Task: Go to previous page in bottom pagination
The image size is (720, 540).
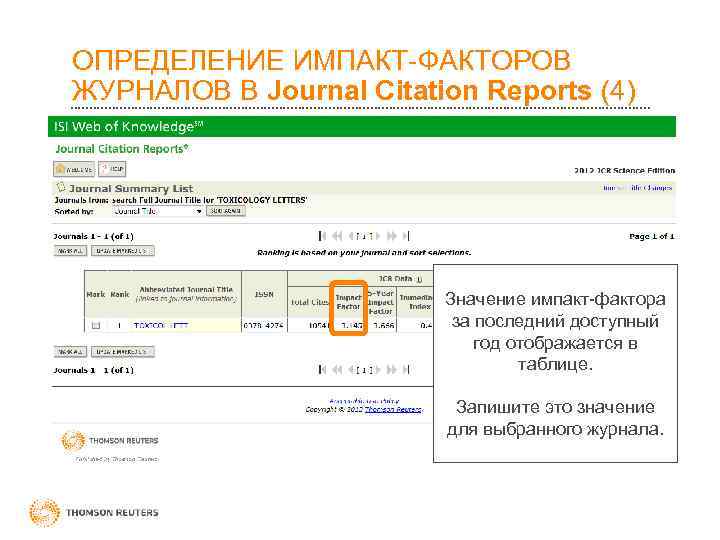Action: point(351,370)
